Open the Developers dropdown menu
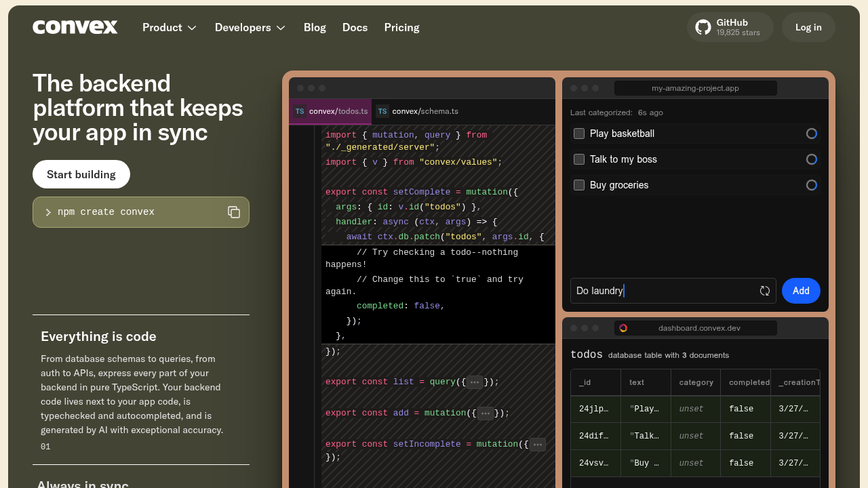The image size is (868, 488). point(250,27)
